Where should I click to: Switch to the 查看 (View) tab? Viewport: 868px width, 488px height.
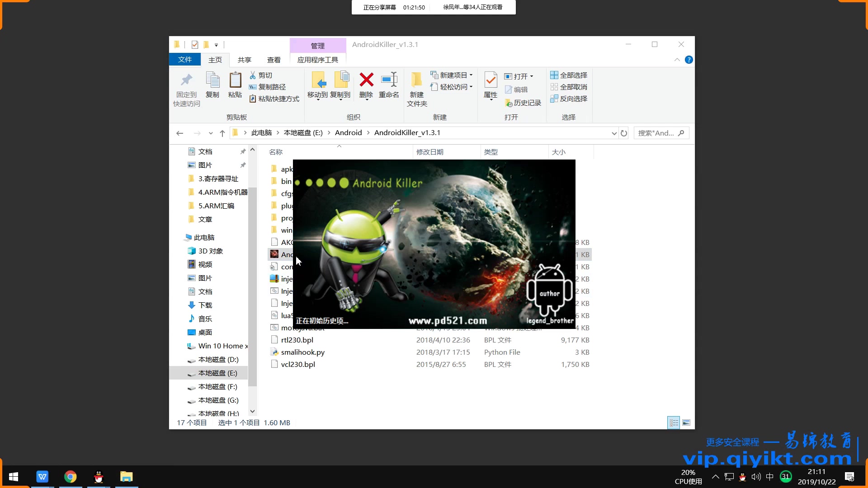[x=274, y=59]
